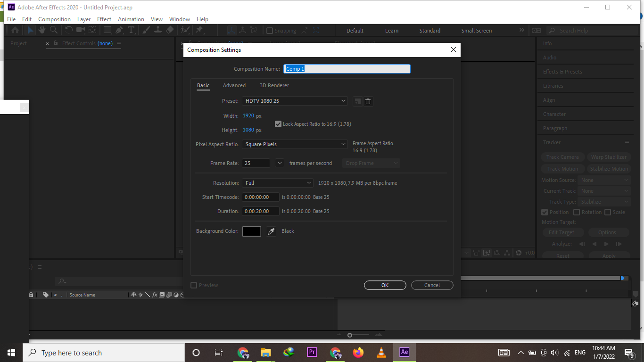Open Track Type dropdown set to Stabilize
Screen dimensions: 644x362
pyautogui.click(x=605, y=202)
